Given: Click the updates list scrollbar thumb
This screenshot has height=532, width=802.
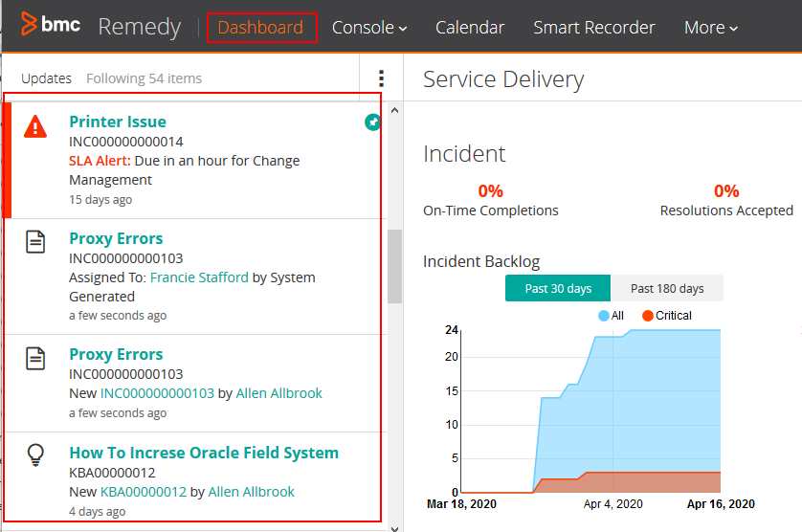Looking at the screenshot, I should click(394, 266).
